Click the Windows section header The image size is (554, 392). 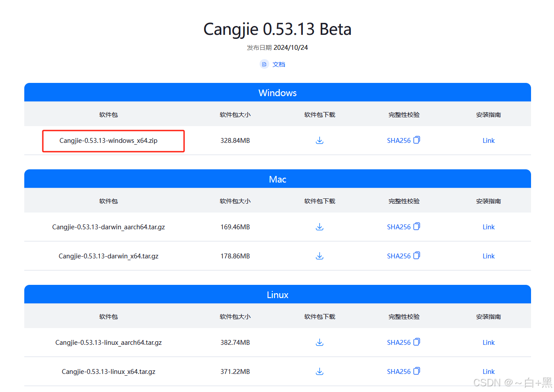(278, 93)
